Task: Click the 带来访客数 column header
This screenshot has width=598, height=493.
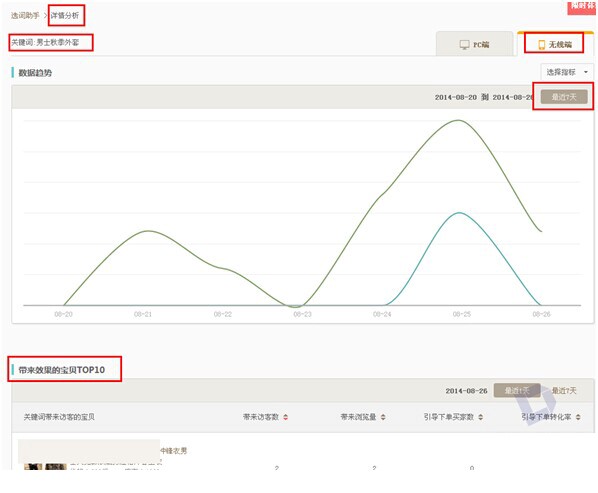Action: tap(261, 417)
